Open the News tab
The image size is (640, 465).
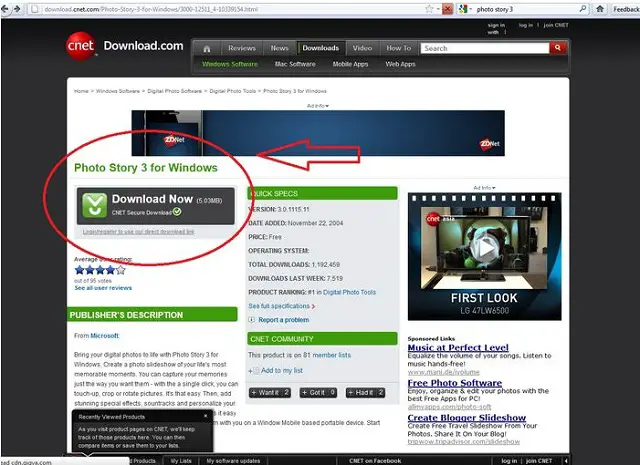pos(280,48)
